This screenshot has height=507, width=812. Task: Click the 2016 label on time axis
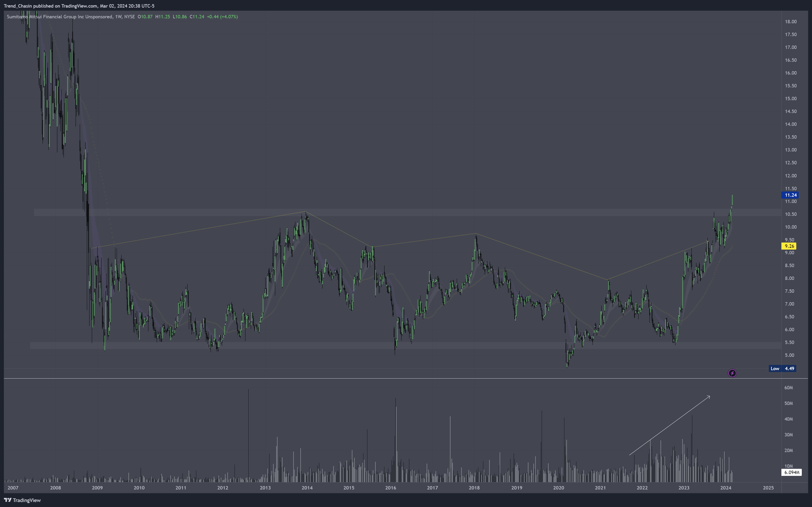tap(391, 488)
